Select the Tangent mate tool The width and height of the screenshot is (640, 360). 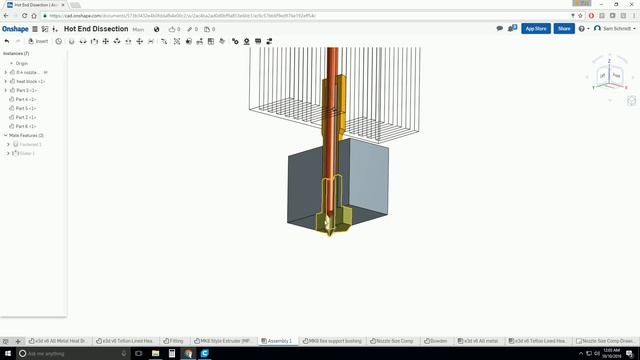(164, 41)
